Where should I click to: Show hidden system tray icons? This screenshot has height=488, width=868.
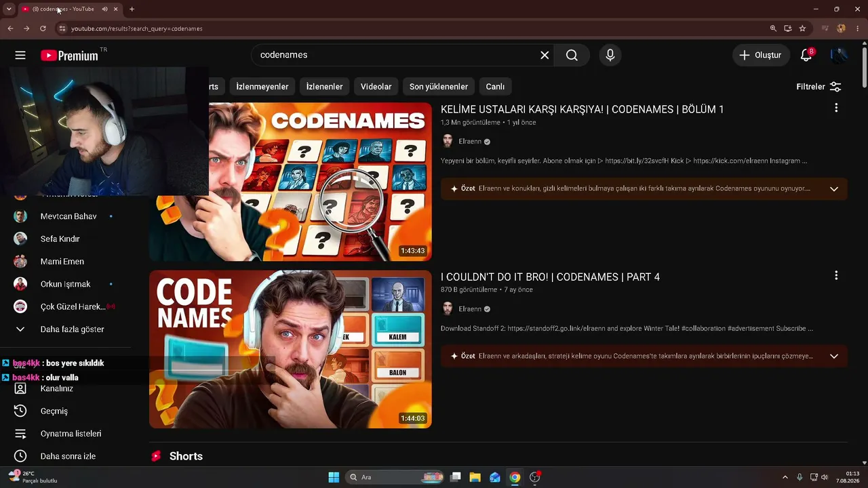[x=785, y=477]
